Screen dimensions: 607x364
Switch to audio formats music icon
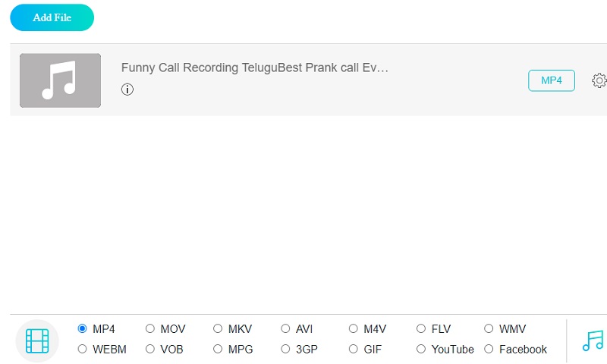point(593,340)
